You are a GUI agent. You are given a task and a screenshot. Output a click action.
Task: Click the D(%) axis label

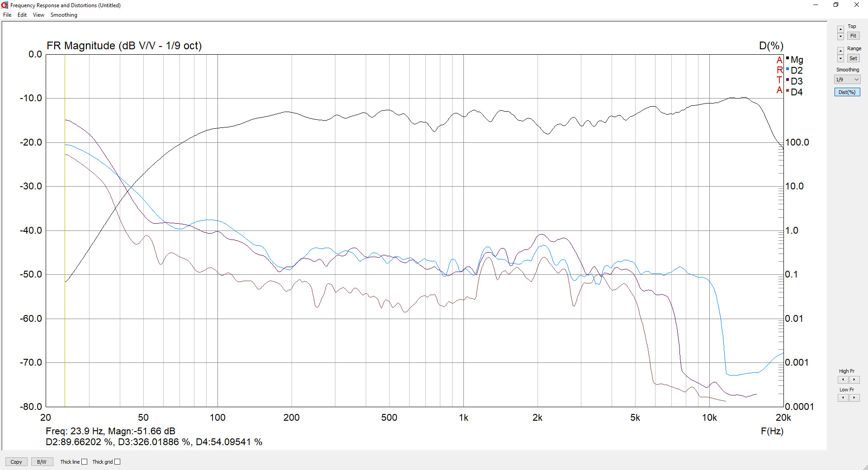pos(771,46)
